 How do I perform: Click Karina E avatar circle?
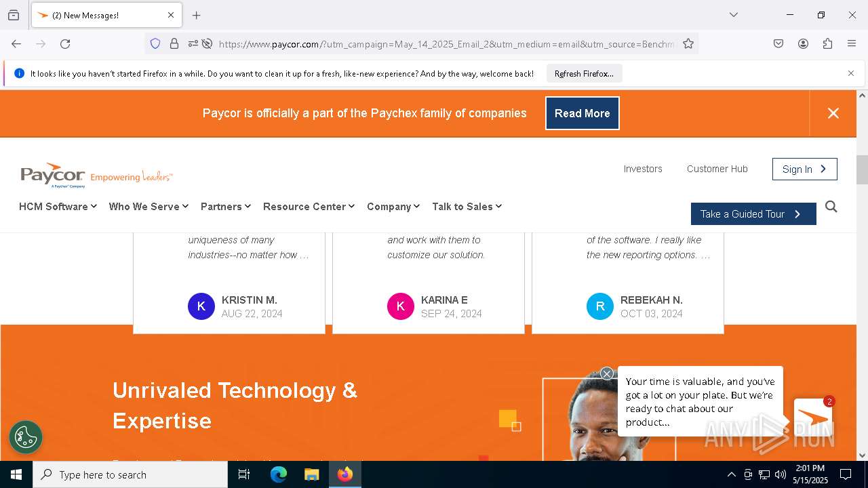tap(401, 306)
